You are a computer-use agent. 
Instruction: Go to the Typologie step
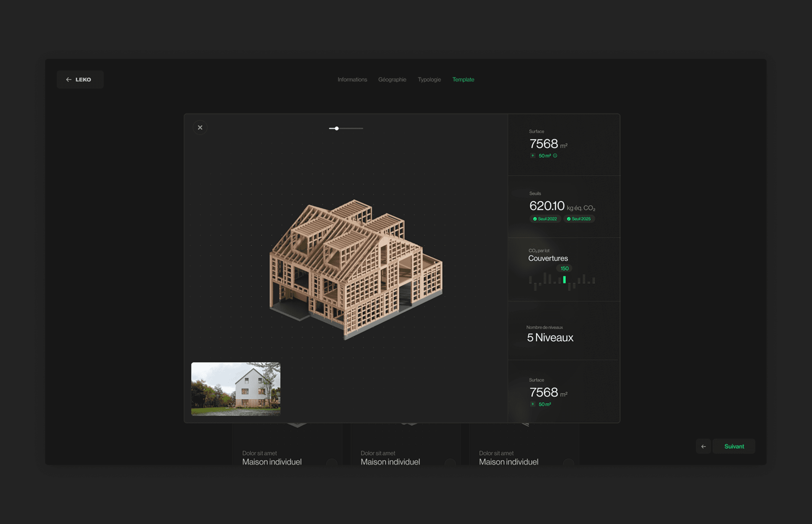(x=429, y=80)
